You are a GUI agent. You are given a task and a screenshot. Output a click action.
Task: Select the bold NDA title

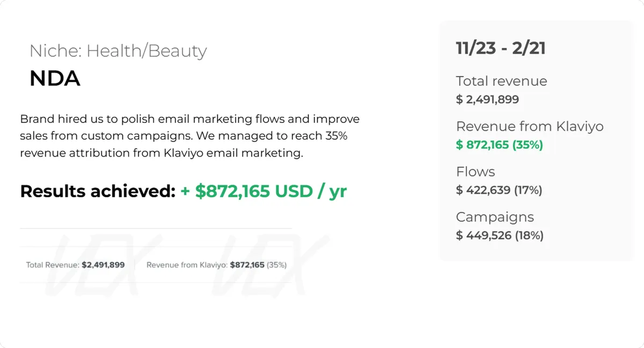(55, 79)
